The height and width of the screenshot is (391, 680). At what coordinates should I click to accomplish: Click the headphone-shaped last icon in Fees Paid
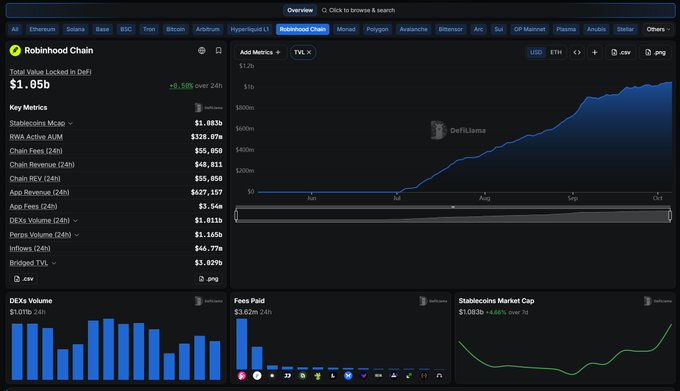click(439, 376)
